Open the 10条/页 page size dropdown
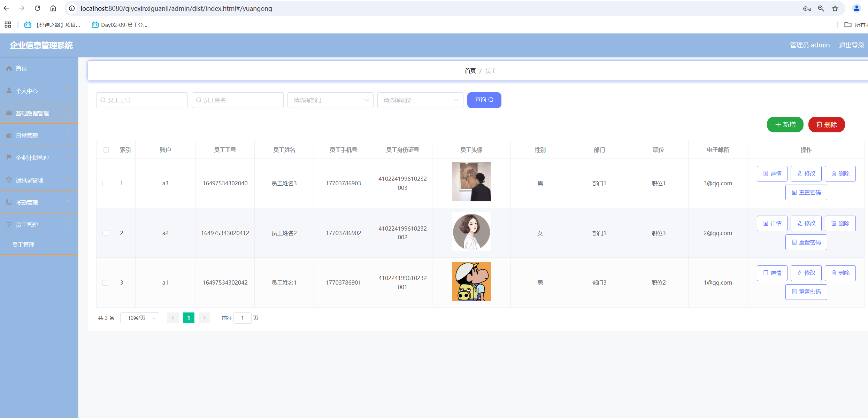 click(140, 318)
